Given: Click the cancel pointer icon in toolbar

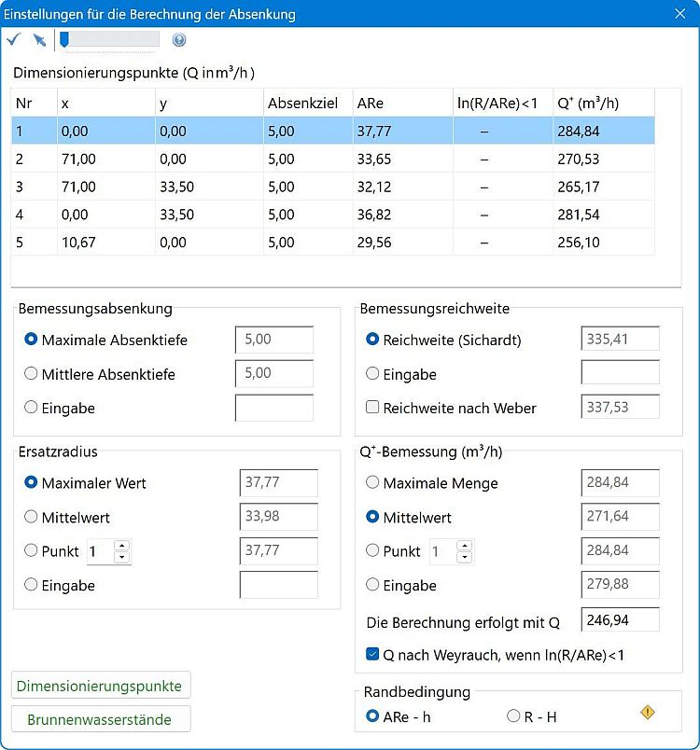Looking at the screenshot, I should pos(38,39).
